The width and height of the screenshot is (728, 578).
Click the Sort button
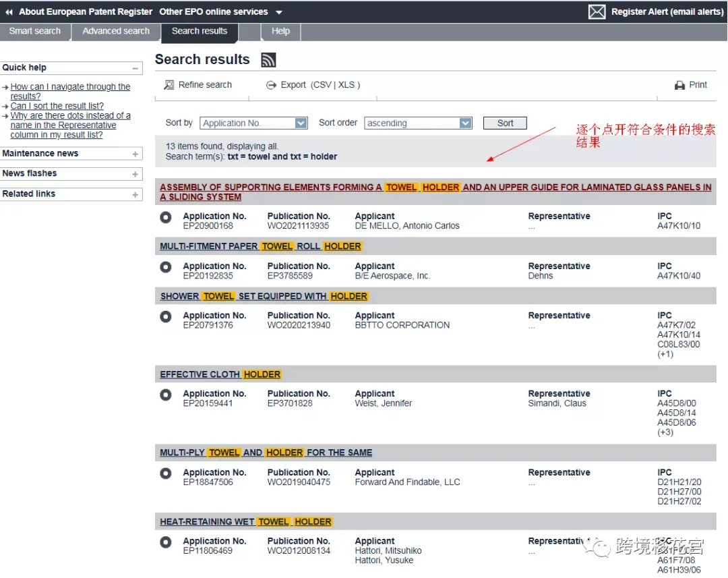pyautogui.click(x=505, y=123)
